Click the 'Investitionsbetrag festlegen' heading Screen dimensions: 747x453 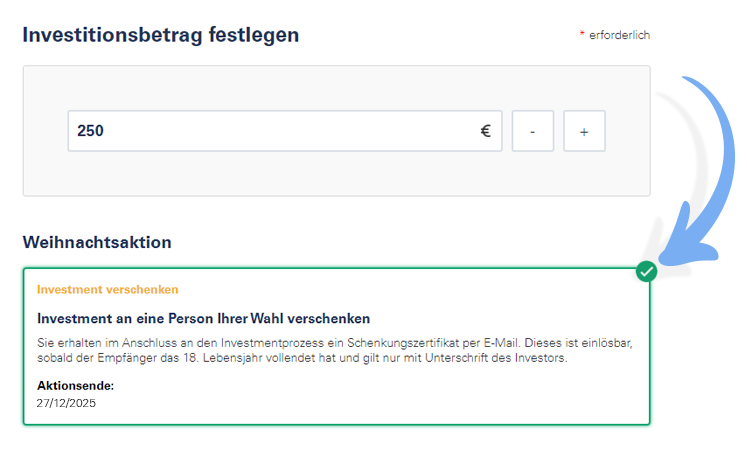[161, 35]
